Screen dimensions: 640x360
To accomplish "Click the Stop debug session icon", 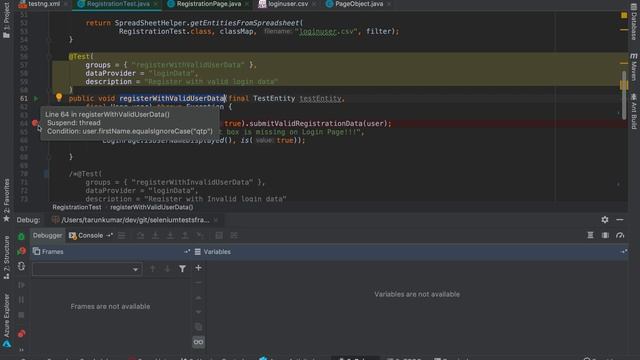I will tap(21, 315).
